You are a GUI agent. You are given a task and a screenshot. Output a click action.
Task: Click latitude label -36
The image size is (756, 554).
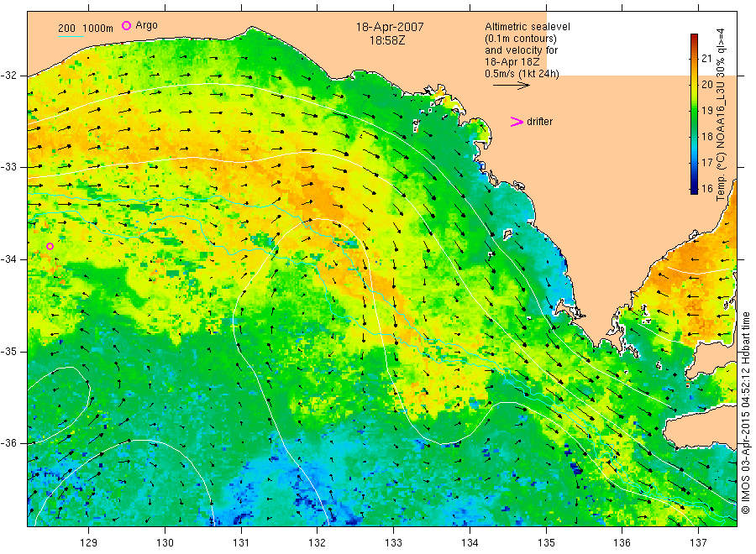(8, 443)
